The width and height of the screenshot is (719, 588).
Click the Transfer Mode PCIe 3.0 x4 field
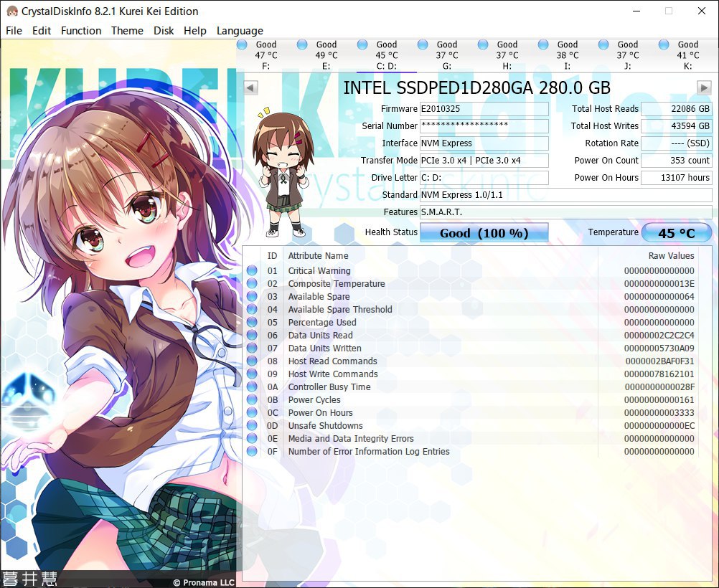click(484, 161)
